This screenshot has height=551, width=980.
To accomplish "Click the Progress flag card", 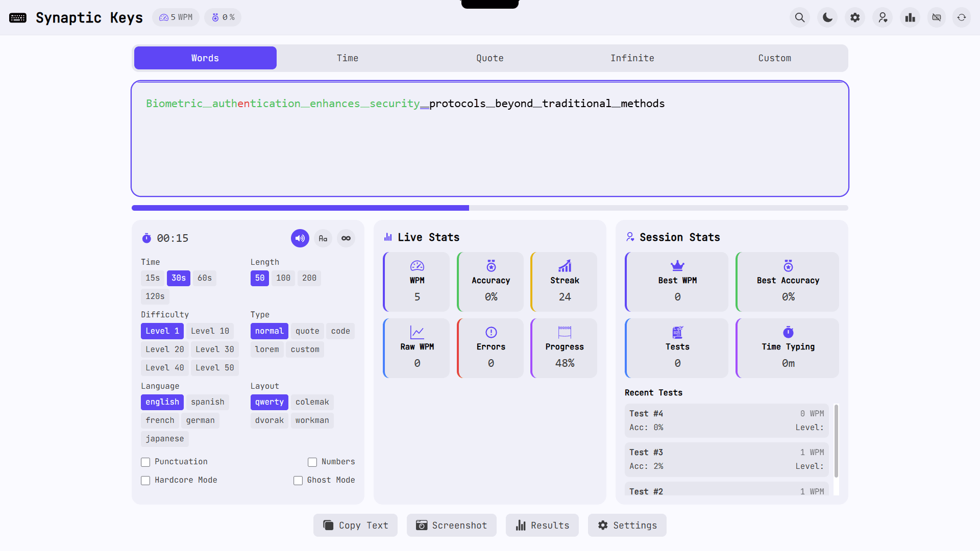I will pyautogui.click(x=564, y=348).
